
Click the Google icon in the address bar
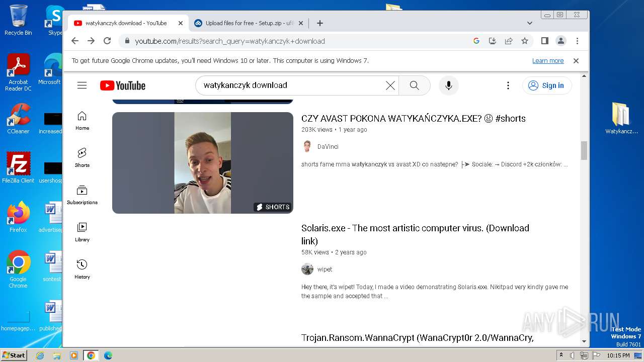click(x=476, y=41)
